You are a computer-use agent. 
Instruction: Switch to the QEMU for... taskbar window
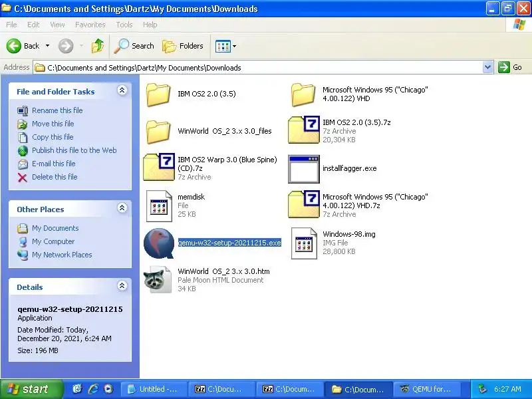click(426, 389)
